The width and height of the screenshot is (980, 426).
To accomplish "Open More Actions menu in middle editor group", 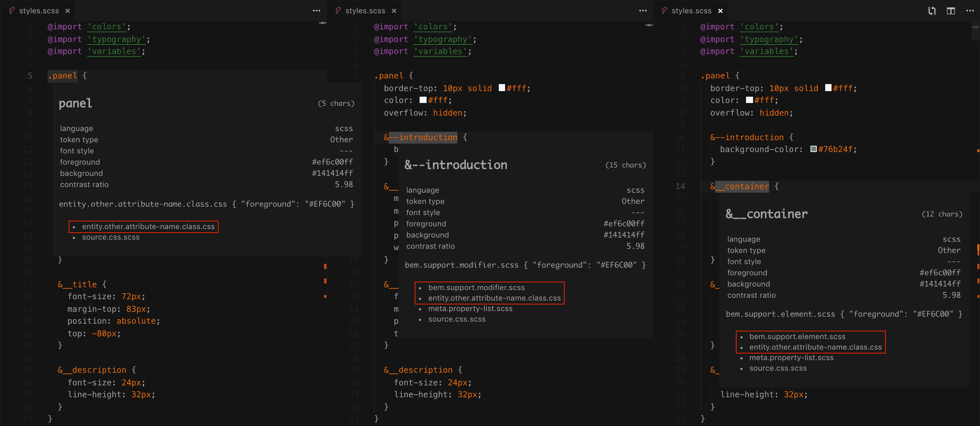I will [643, 11].
